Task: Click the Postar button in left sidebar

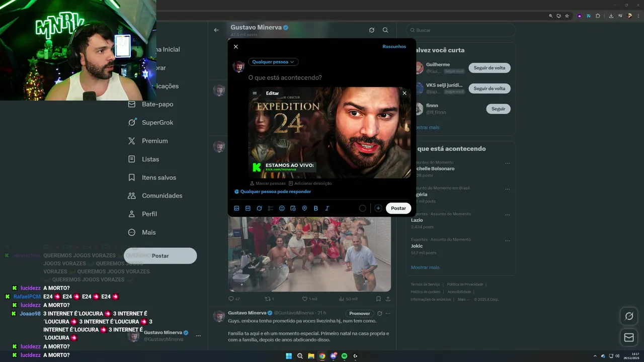Action: (160, 256)
